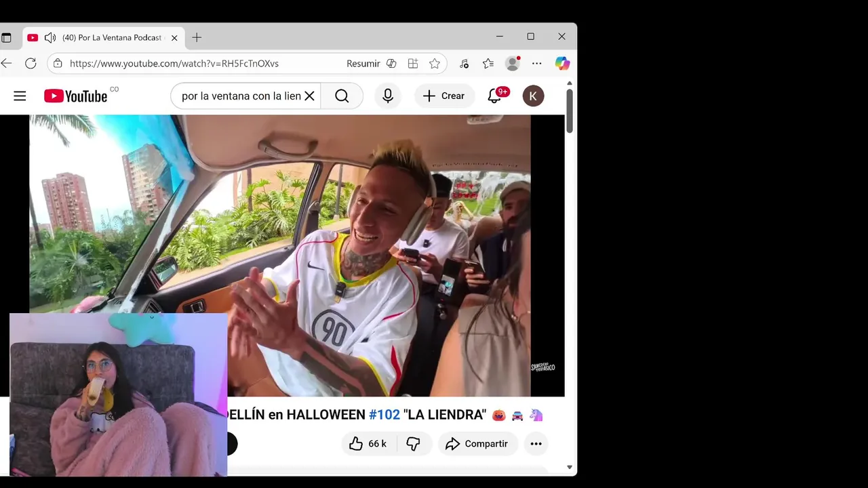This screenshot has height=488, width=868.
Task: Click the "LA LIENDRA" title text
Action: (445, 415)
